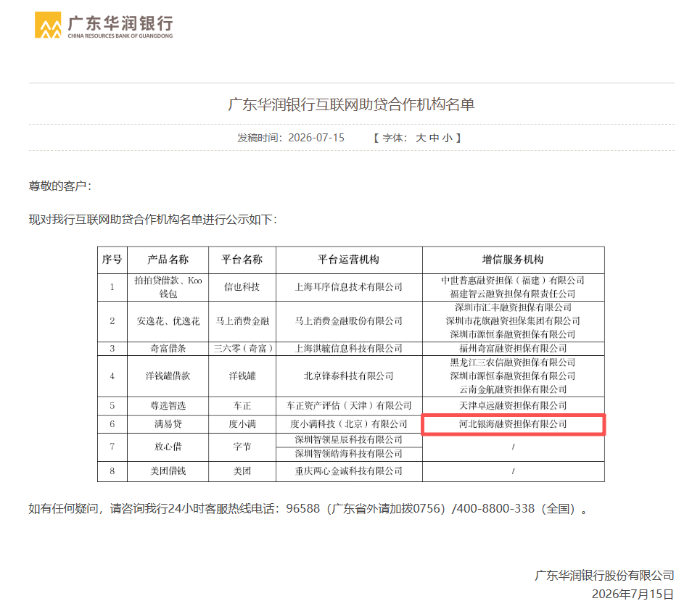The height and width of the screenshot is (609, 700).
Task: Click table header 平台运营机构
Action: [x=349, y=260]
